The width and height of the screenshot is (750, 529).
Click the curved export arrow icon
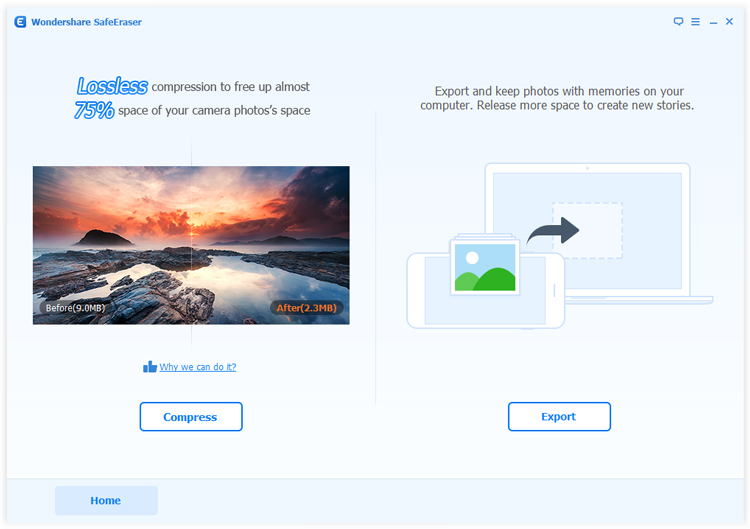(553, 231)
